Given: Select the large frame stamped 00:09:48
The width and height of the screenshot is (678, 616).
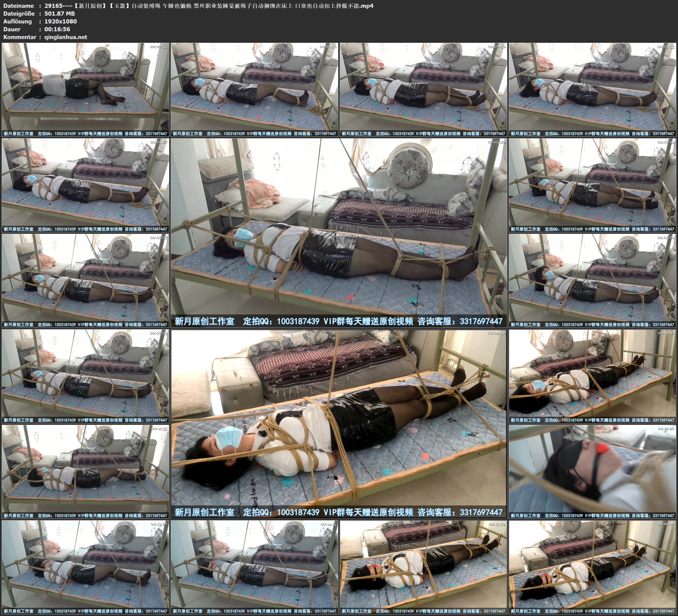Looking at the screenshot, I should coord(339,424).
